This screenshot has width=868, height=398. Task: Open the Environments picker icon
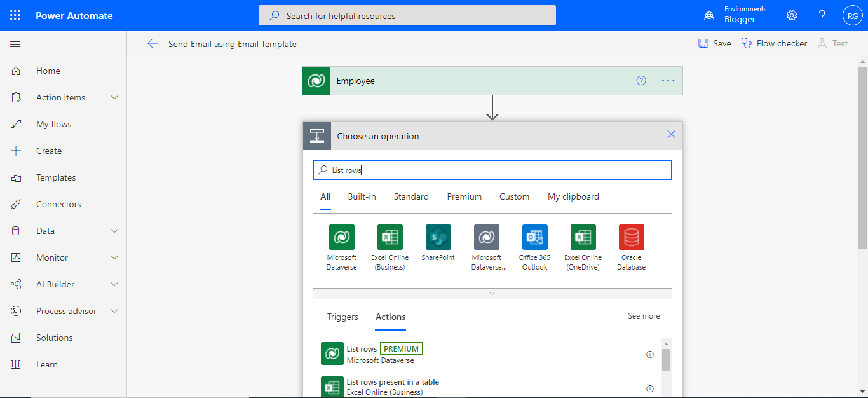709,15
